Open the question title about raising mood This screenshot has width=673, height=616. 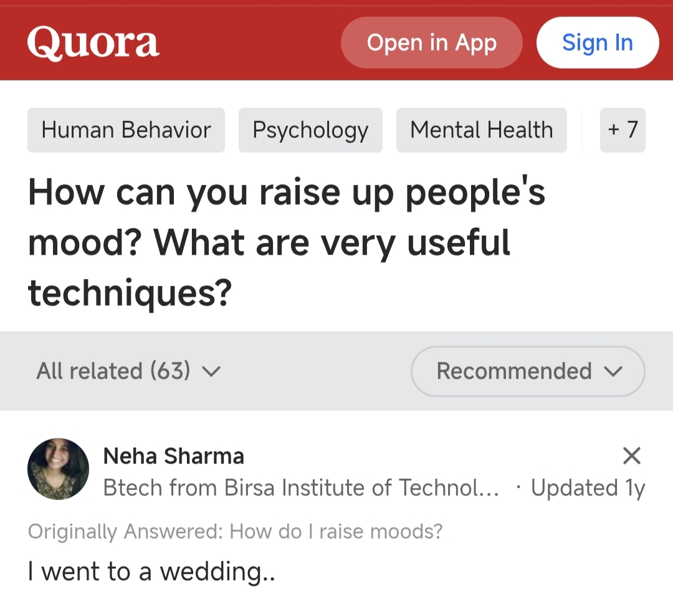[287, 243]
